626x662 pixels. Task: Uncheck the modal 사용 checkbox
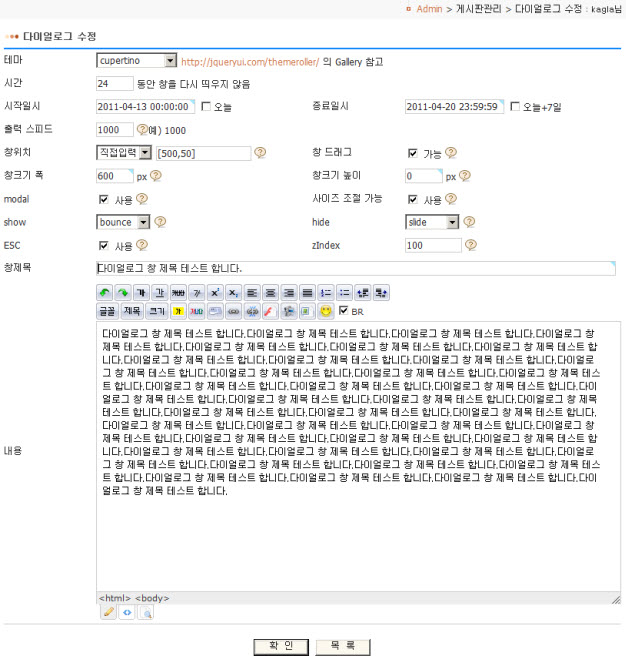pyautogui.click(x=104, y=199)
